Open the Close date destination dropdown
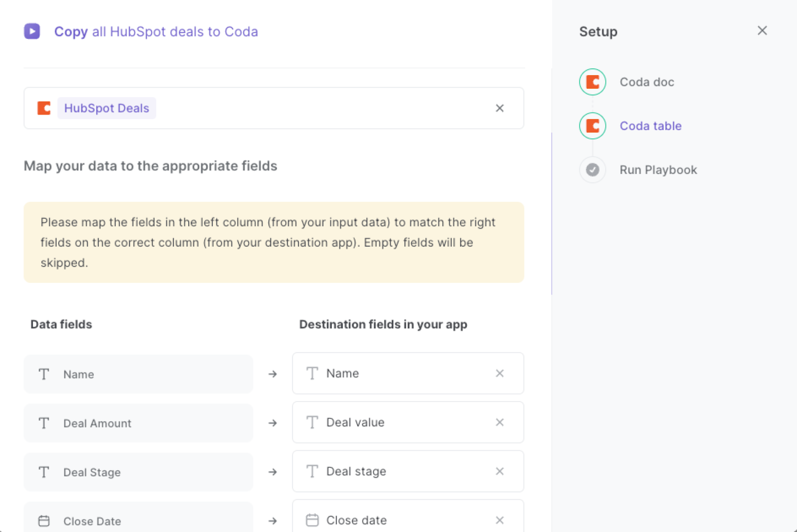The height and width of the screenshot is (532, 797). (x=408, y=516)
